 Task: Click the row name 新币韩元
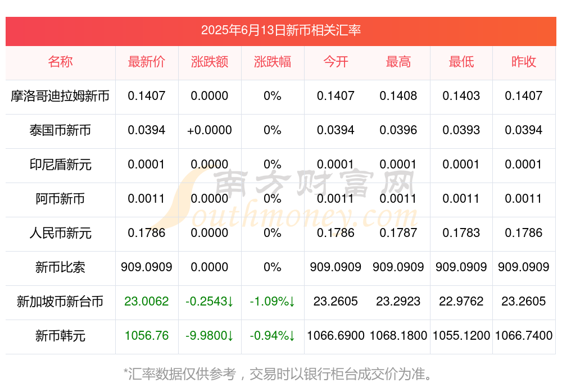coord(60,336)
